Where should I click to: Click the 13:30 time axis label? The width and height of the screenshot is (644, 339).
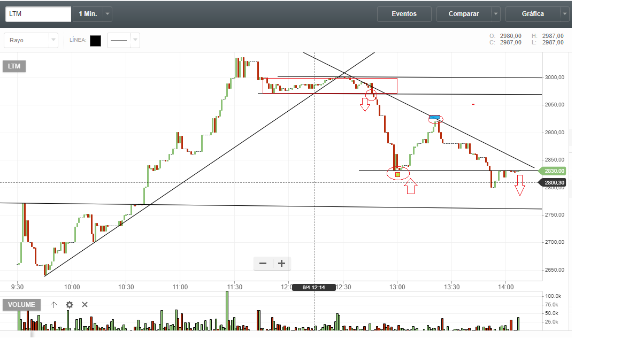451,287
